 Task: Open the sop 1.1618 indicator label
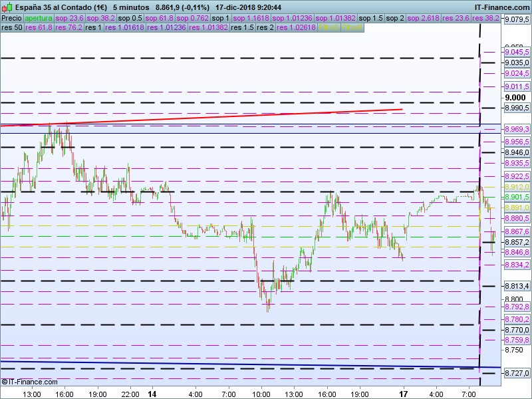251,19
